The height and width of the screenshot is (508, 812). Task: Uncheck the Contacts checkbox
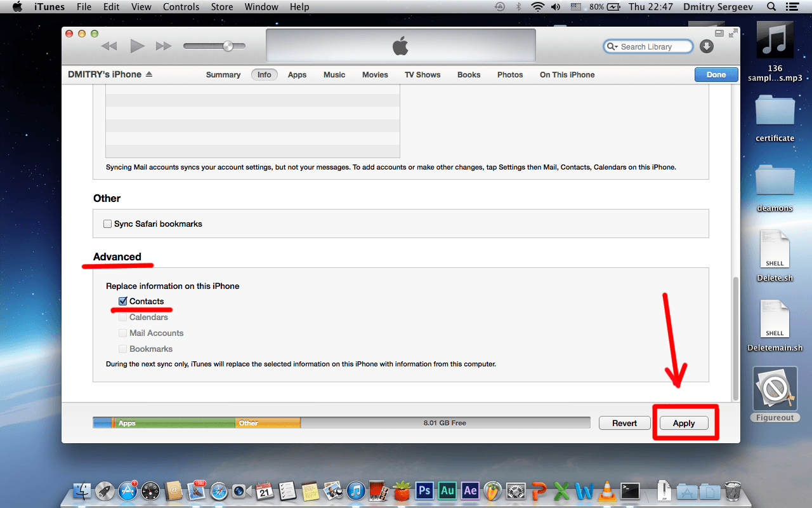(123, 302)
